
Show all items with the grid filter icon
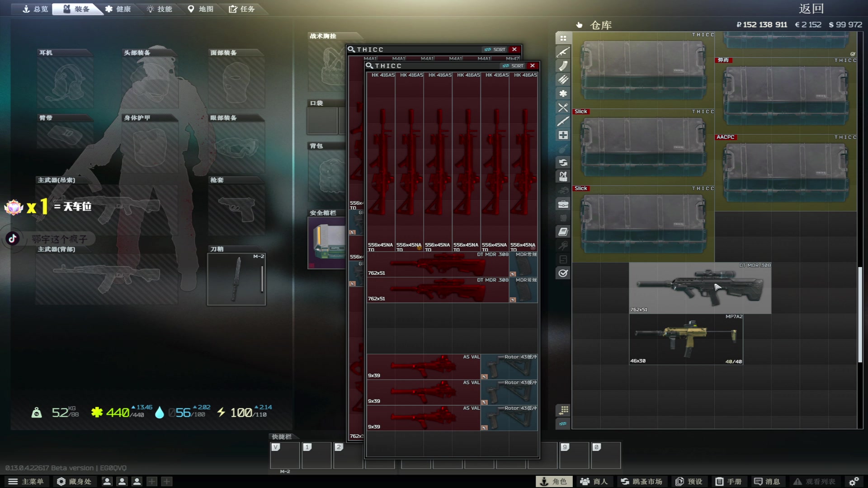tap(563, 38)
